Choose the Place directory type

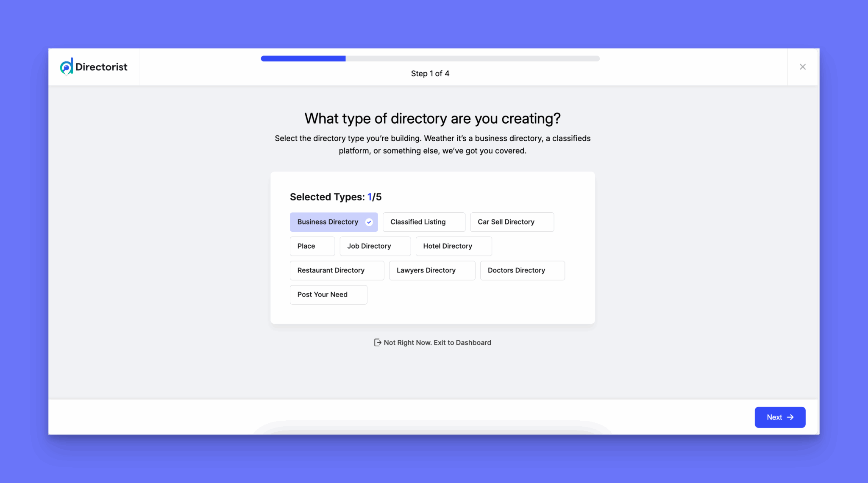pyautogui.click(x=312, y=246)
